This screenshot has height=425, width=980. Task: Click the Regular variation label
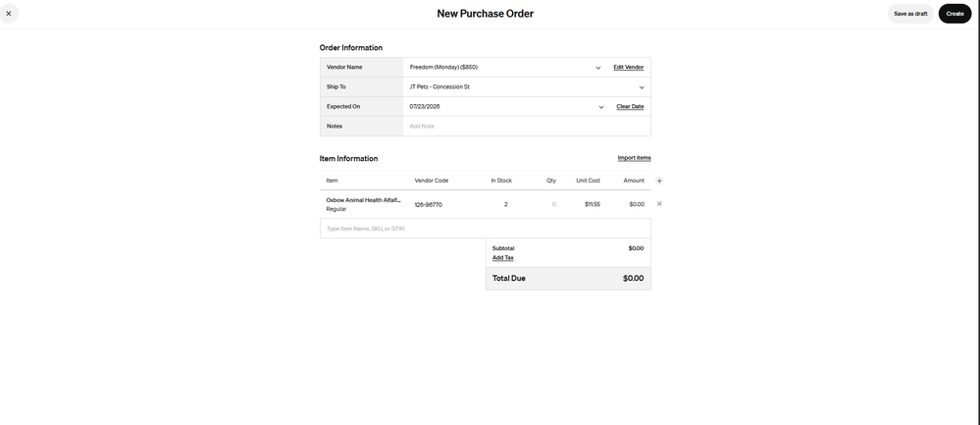click(x=336, y=209)
